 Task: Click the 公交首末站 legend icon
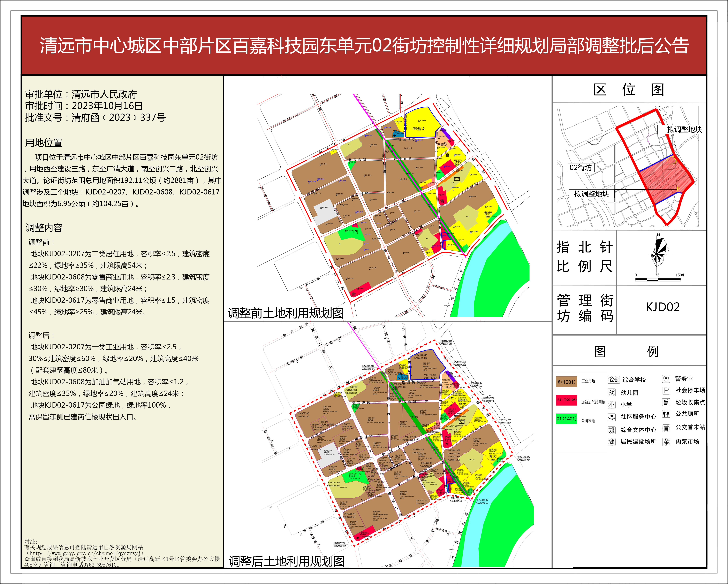[x=666, y=428]
